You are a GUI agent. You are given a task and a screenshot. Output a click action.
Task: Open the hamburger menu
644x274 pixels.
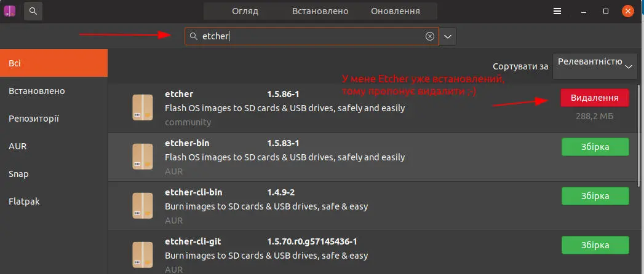tap(557, 12)
